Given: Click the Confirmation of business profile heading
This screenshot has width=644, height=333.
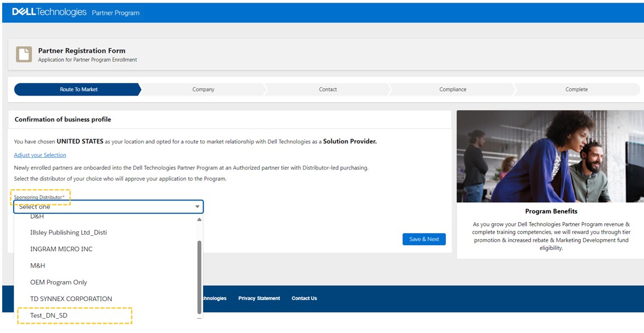Looking at the screenshot, I should [63, 119].
